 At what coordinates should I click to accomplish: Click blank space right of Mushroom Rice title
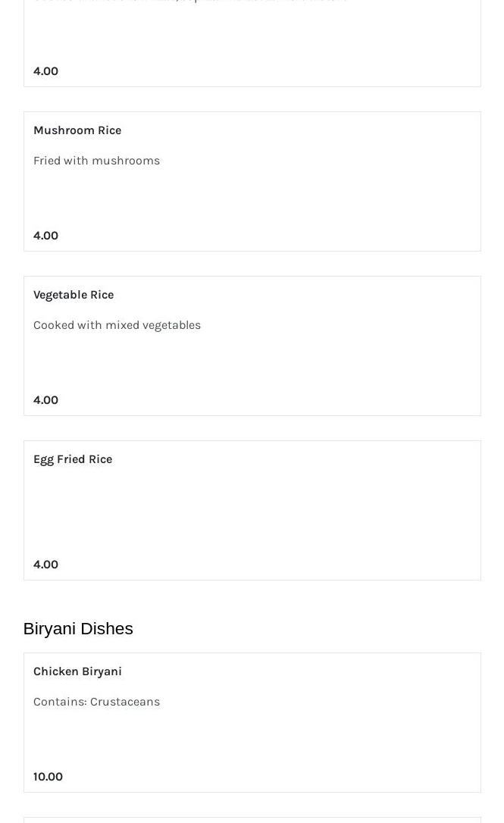pyautogui.click(x=303, y=130)
